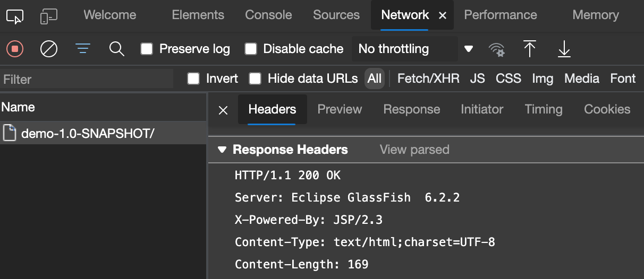Filter requests by Fetch/XHR
Viewport: 644px width, 279px height.
pyautogui.click(x=428, y=79)
